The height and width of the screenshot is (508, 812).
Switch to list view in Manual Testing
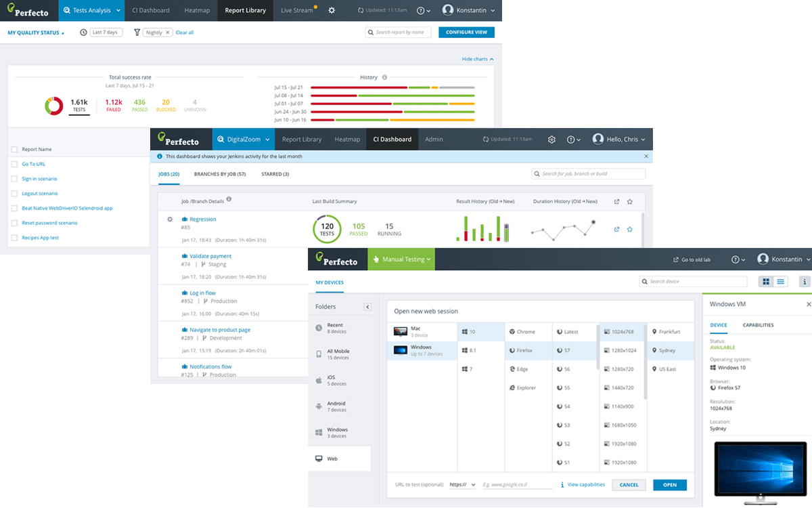tap(781, 281)
